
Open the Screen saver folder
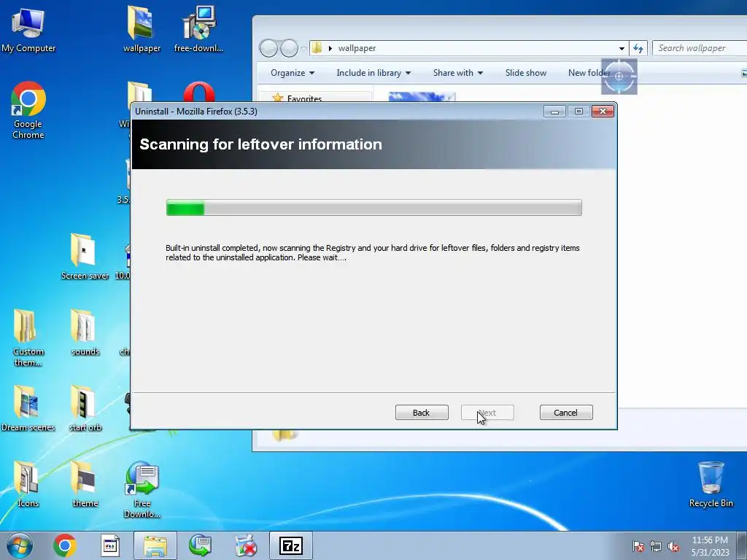pos(85,256)
